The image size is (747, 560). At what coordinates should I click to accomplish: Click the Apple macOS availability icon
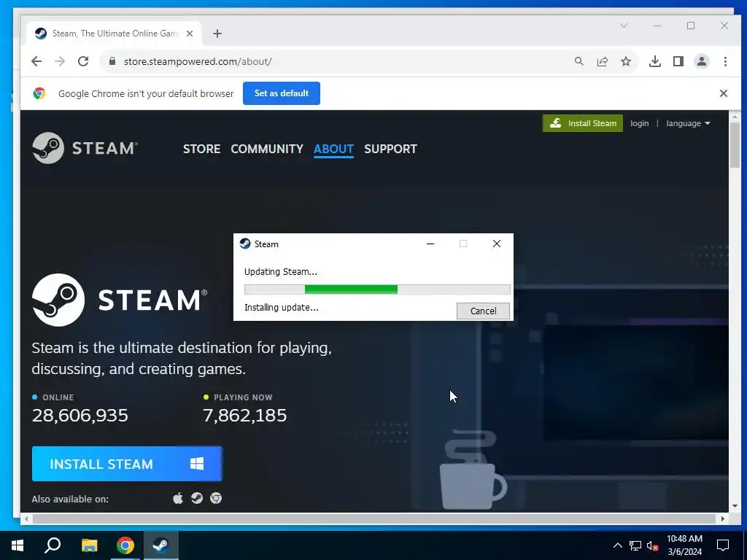178,499
